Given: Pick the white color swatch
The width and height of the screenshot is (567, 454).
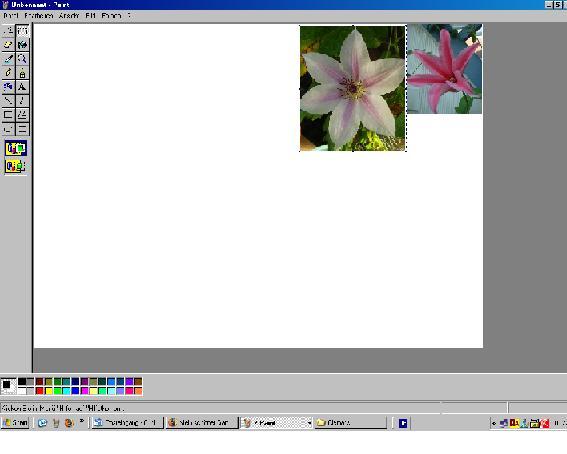Looking at the screenshot, I should tap(22, 391).
